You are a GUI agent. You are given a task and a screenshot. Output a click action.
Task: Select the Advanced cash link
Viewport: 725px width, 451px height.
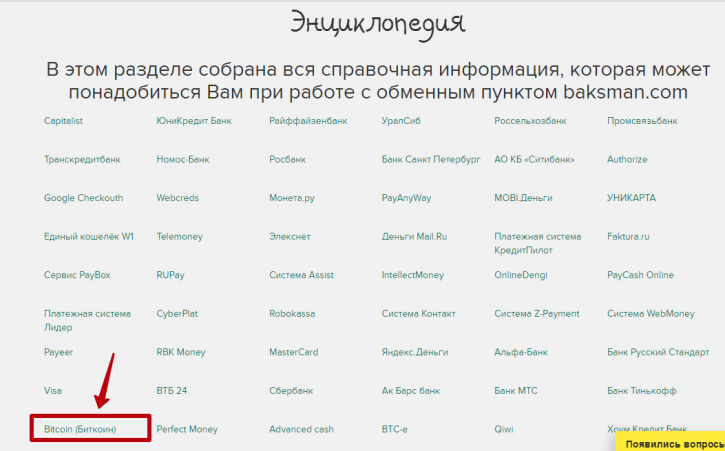pyautogui.click(x=301, y=429)
